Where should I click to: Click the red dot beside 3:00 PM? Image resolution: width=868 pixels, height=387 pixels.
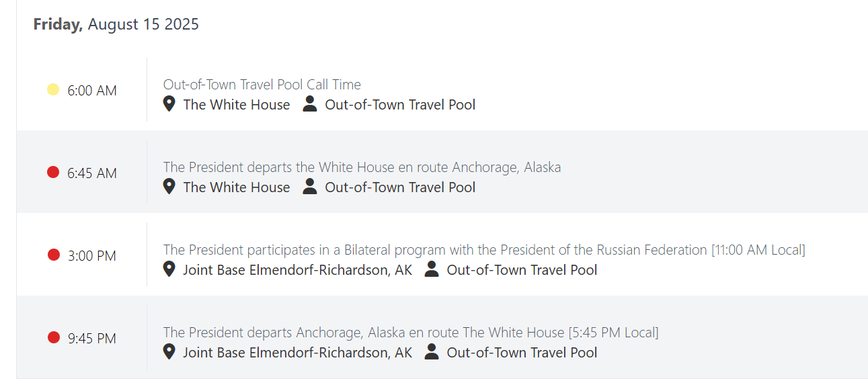(x=53, y=255)
